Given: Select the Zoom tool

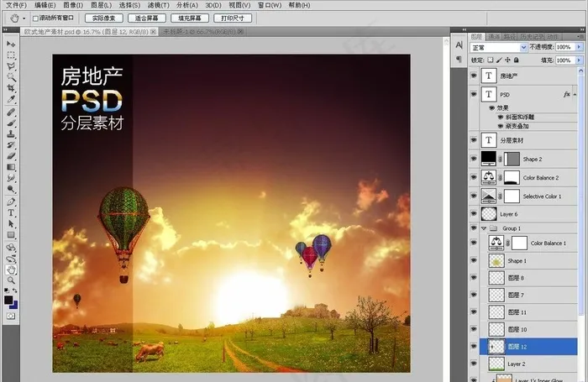Looking at the screenshot, I should pyautogui.click(x=11, y=280).
